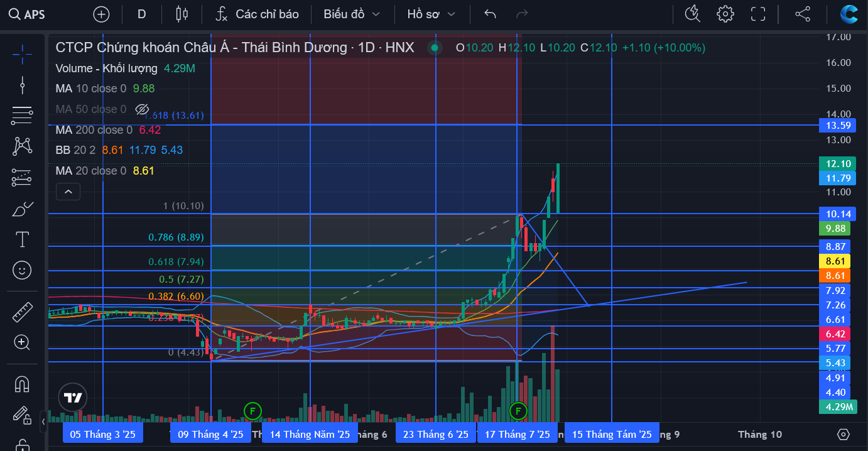Image resolution: width=868 pixels, height=451 pixels.
Task: Click the 05 Tháng 3 '25 date label
Action: coord(103,434)
